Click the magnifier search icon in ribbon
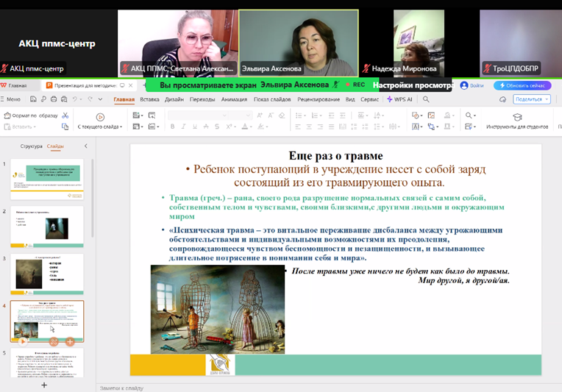562x392 pixels. pyautogui.click(x=469, y=115)
